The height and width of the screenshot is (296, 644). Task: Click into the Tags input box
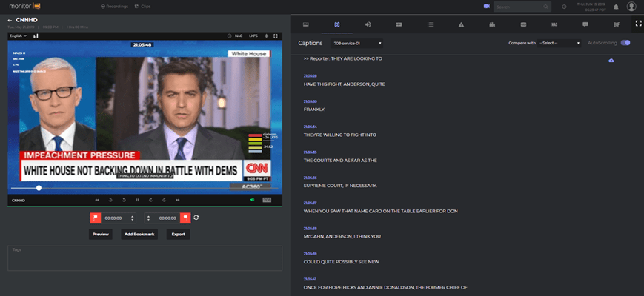pyautogui.click(x=145, y=258)
